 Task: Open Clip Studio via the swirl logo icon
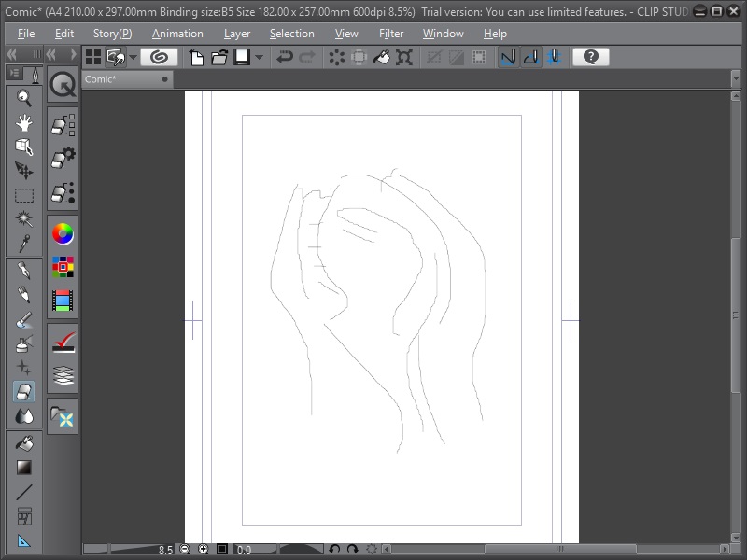157,57
